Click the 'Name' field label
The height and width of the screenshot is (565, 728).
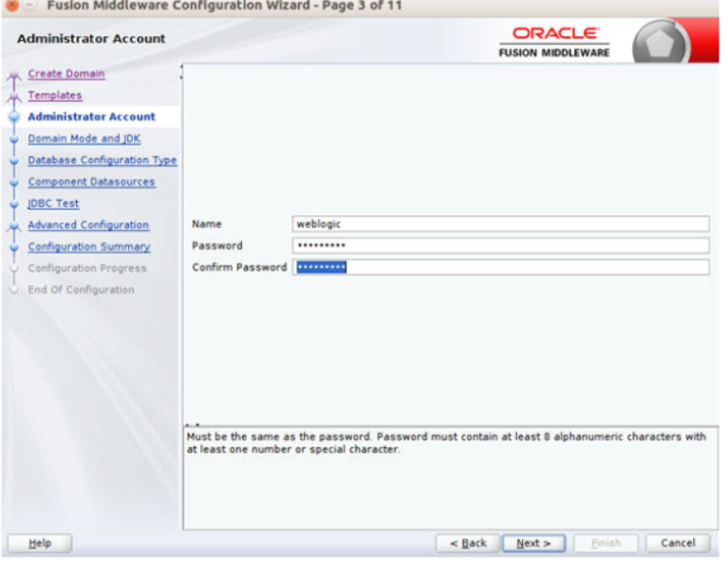[x=207, y=224]
